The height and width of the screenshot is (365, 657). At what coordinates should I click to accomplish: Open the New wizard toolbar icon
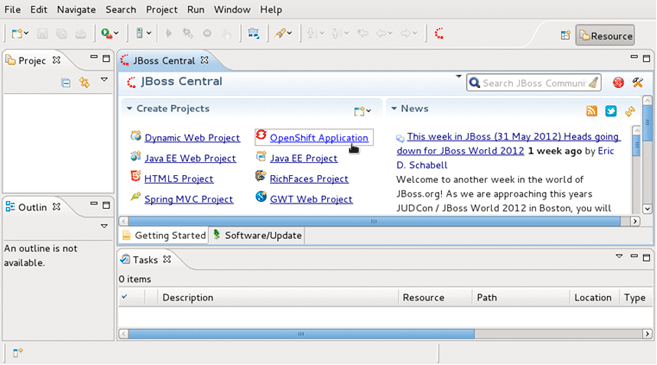click(17, 33)
